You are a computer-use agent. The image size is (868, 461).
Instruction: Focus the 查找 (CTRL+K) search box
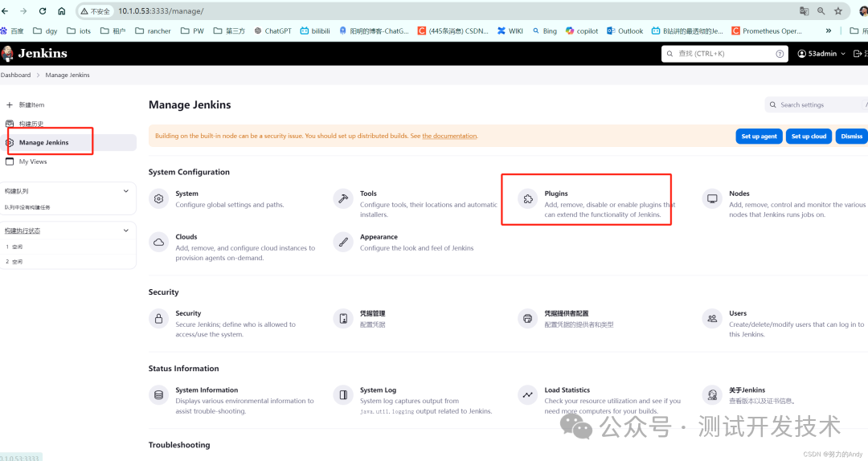(725, 54)
